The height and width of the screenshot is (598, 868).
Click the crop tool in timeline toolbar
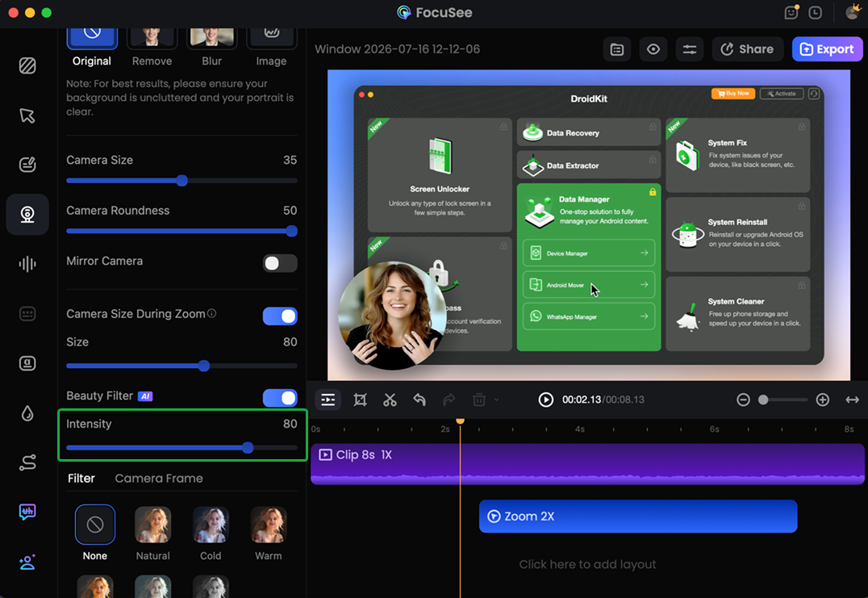[x=360, y=399]
